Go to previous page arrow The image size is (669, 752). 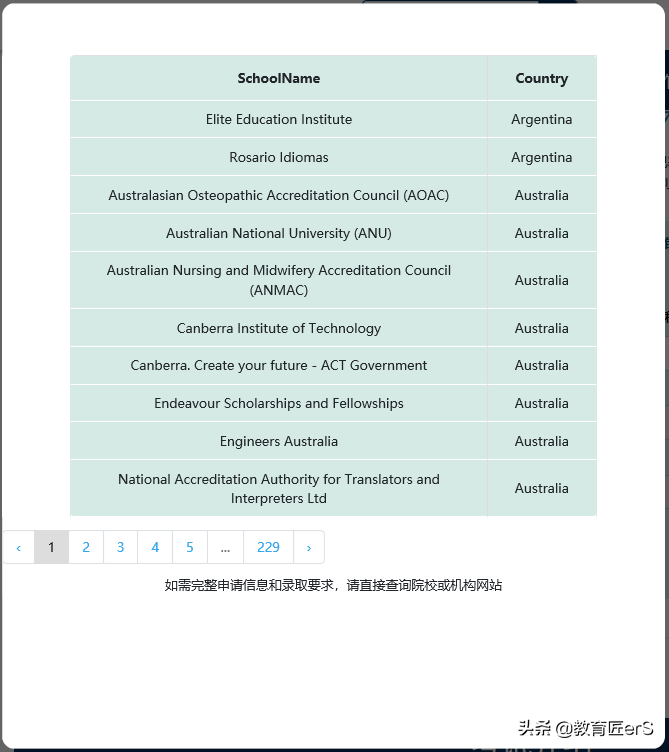(x=19, y=547)
